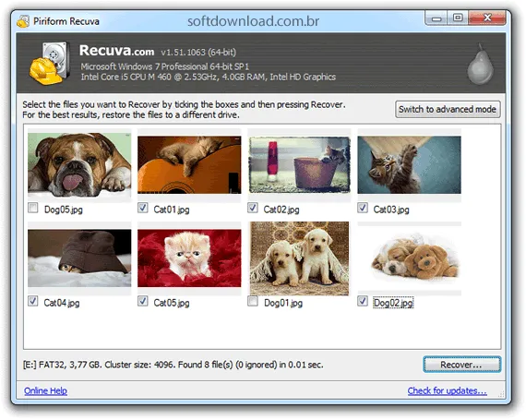The image size is (526, 420).
Task: Select the two puppies Dog01.jpg thumbnail
Action: [x=299, y=258]
